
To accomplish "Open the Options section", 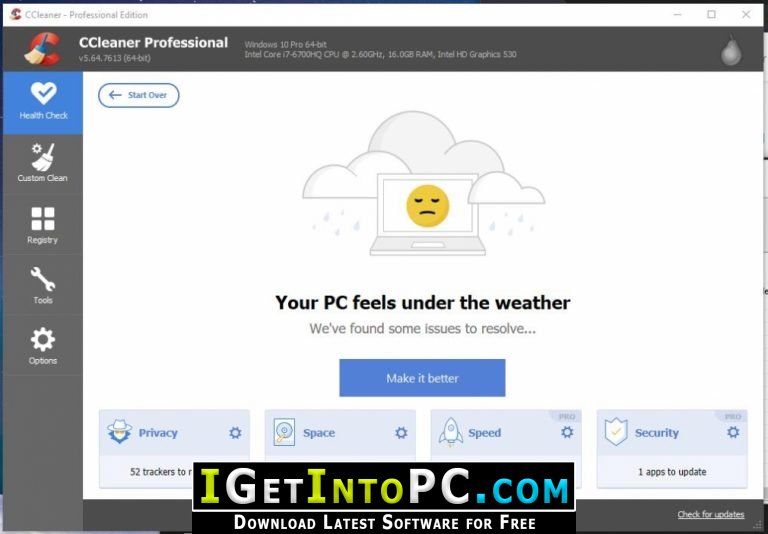I will coord(43,346).
